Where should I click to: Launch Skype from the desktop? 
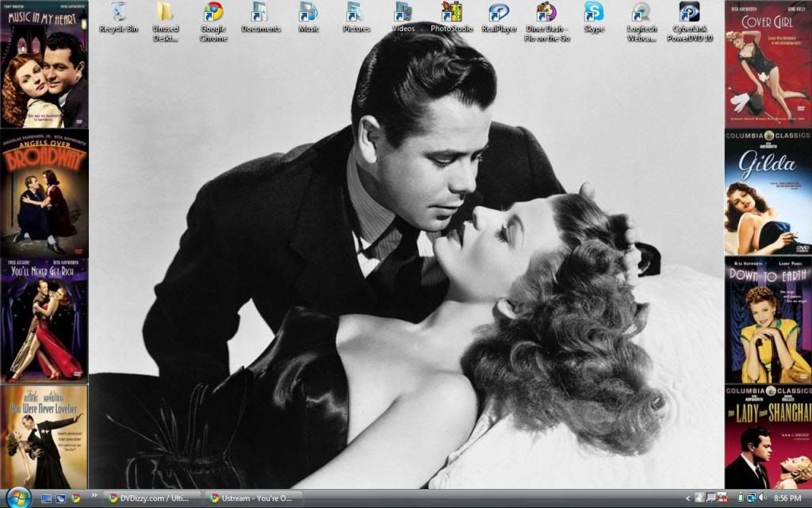pos(594,12)
